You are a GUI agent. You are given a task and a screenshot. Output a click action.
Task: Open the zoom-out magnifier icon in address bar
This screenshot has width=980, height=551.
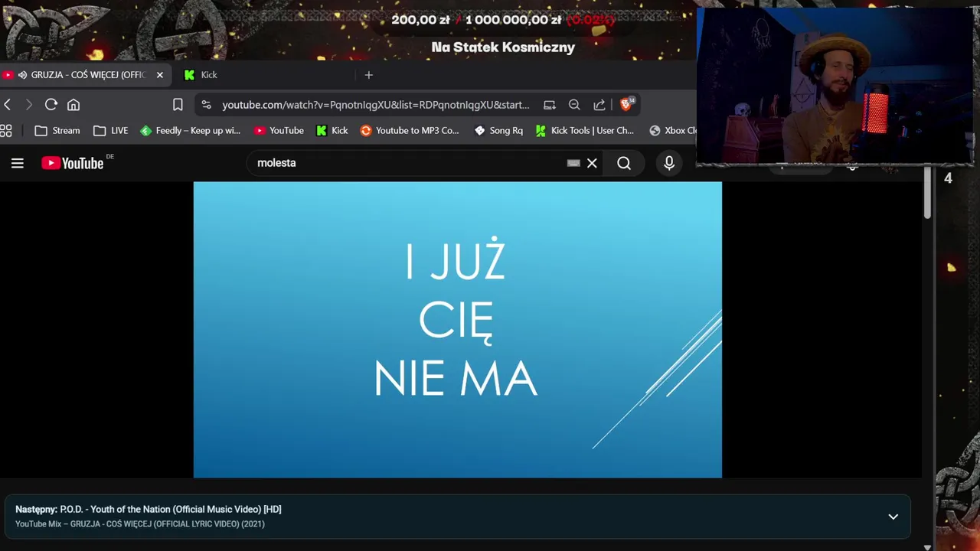(x=574, y=105)
